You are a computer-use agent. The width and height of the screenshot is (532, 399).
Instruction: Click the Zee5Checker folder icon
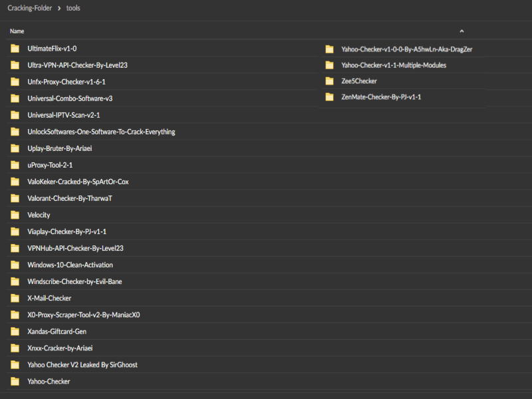pos(329,81)
